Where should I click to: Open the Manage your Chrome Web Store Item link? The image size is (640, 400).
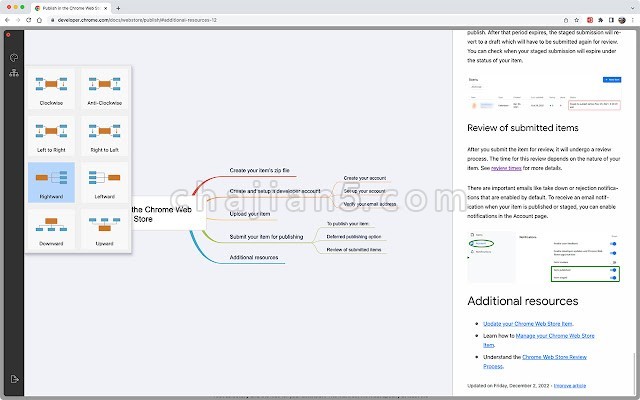[x=539, y=340]
